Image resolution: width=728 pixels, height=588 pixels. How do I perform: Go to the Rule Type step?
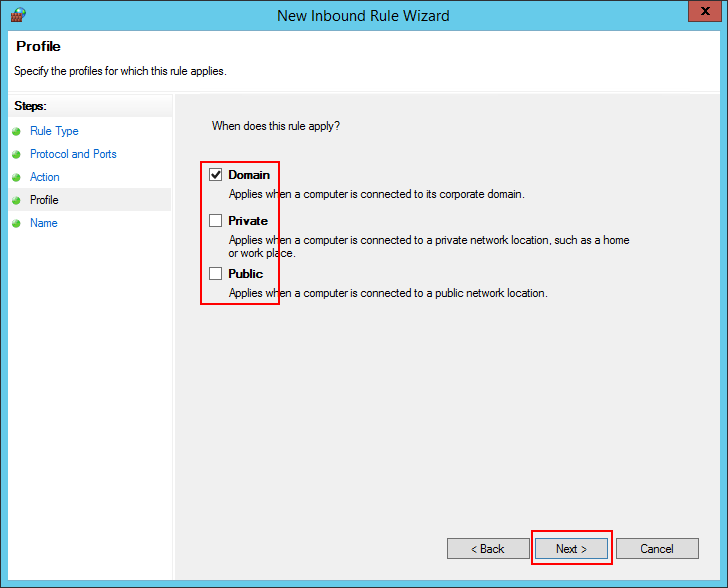coord(54,131)
